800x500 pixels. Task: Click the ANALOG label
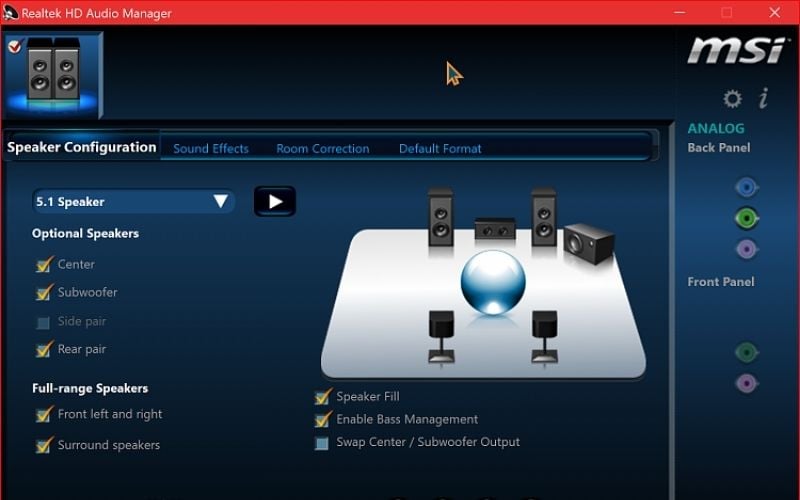(x=716, y=128)
